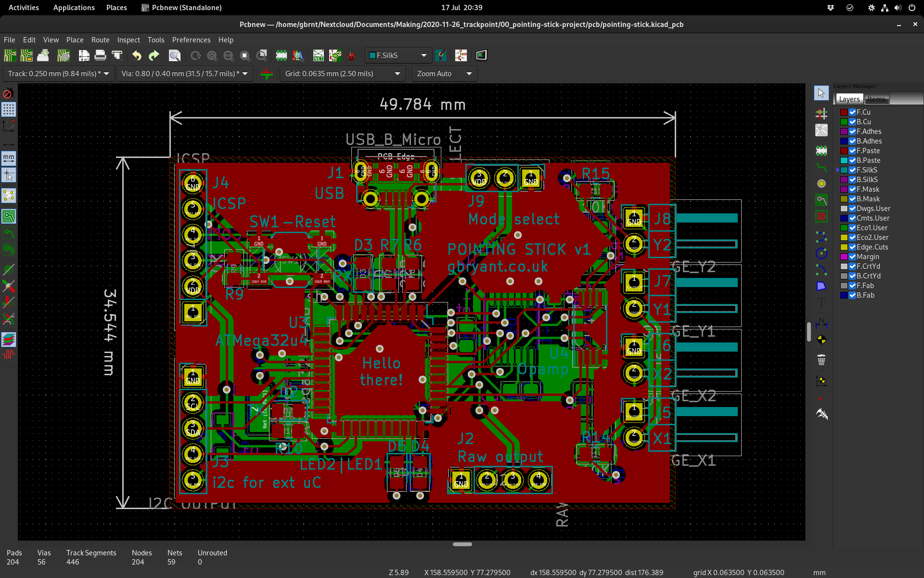This screenshot has width=924, height=578.
Task: Toggle Layers Manager visibility button
Action: point(9,340)
